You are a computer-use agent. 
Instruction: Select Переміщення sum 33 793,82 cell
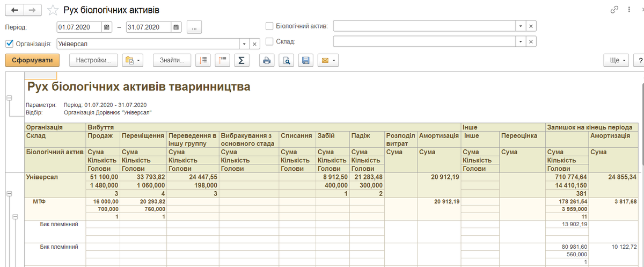tap(143, 176)
